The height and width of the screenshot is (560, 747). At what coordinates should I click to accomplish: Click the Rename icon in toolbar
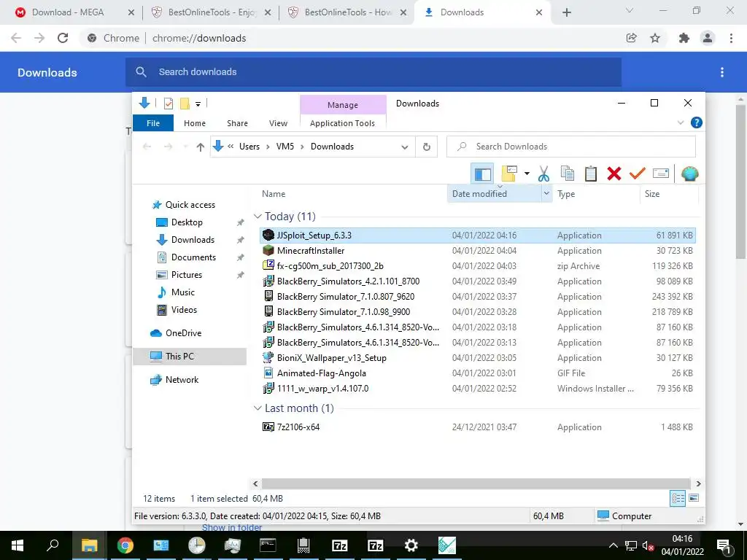click(661, 174)
